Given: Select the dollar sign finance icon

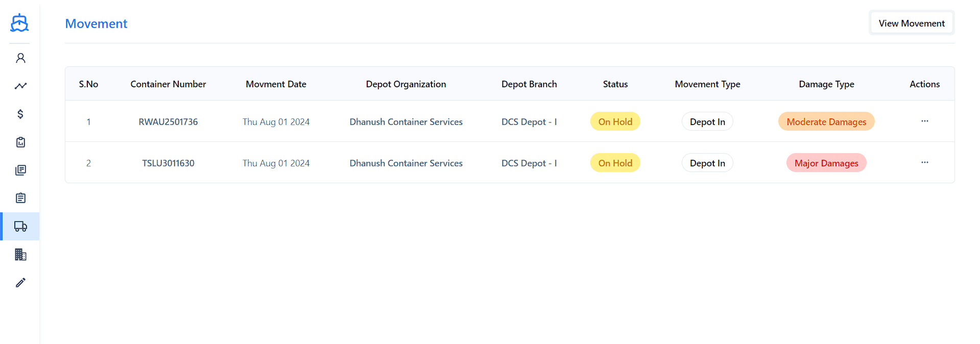Looking at the screenshot, I should [x=20, y=114].
